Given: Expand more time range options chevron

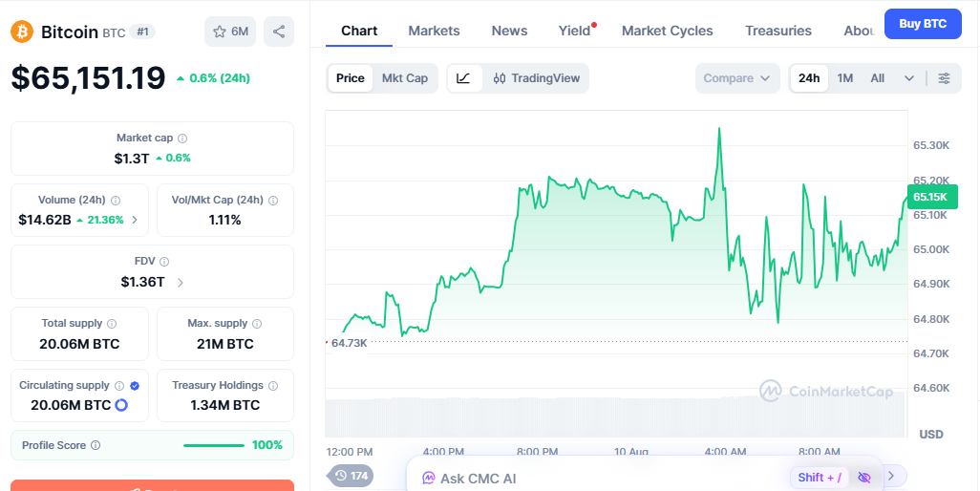Looking at the screenshot, I should coord(909,78).
